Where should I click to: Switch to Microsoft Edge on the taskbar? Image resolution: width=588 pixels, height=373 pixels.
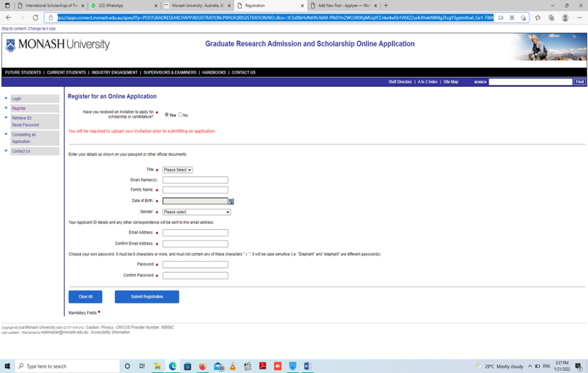(172, 366)
